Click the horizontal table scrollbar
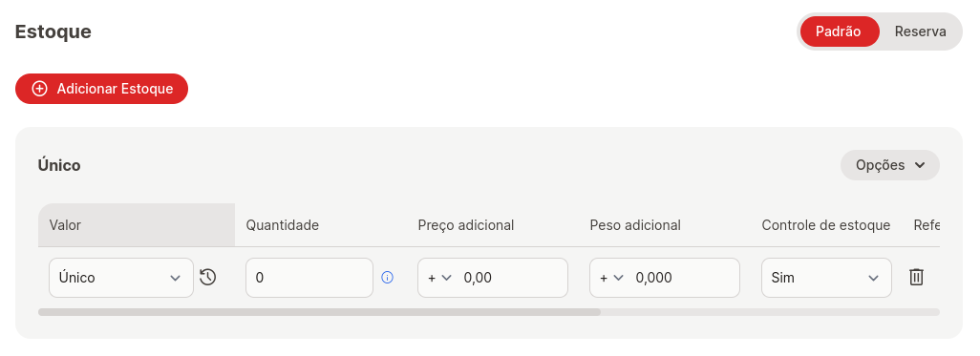This screenshot has width=980, height=356. click(x=319, y=312)
